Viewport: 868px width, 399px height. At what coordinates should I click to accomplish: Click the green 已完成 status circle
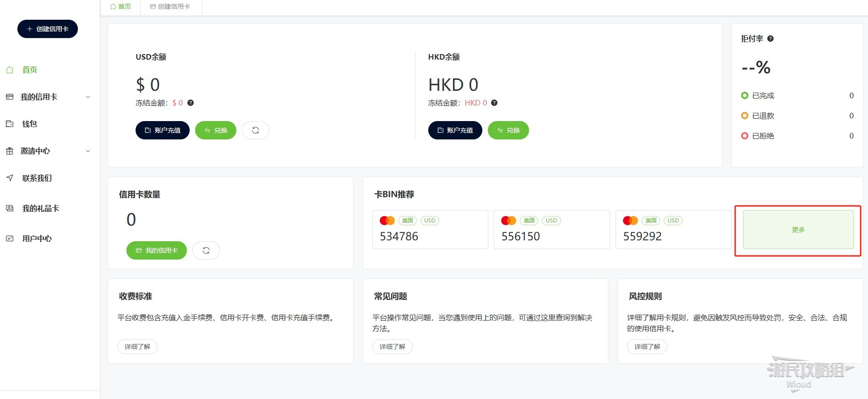745,95
